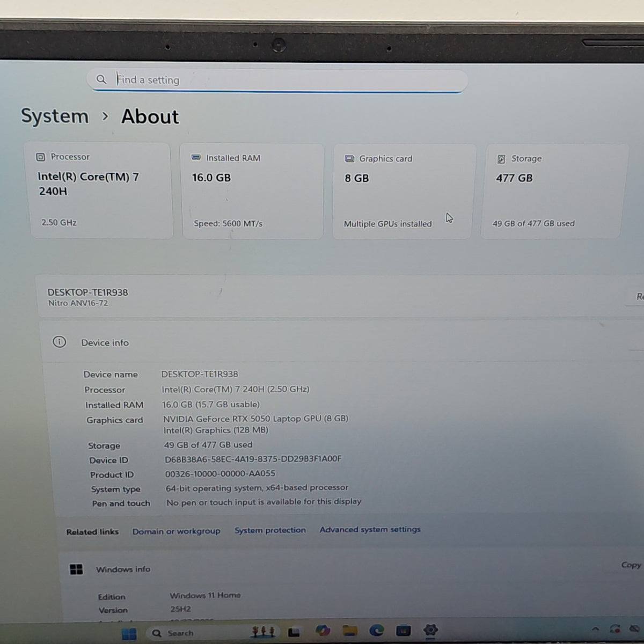Launch Microsoft Edge from the taskbar
The width and height of the screenshot is (644, 644).
pos(377,630)
